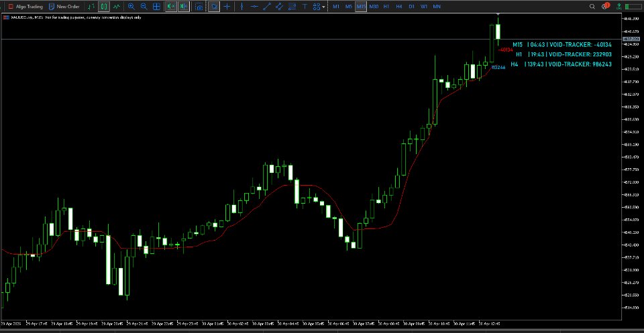Draw a vertical line on chart
644x333 pixels.
point(242,7)
